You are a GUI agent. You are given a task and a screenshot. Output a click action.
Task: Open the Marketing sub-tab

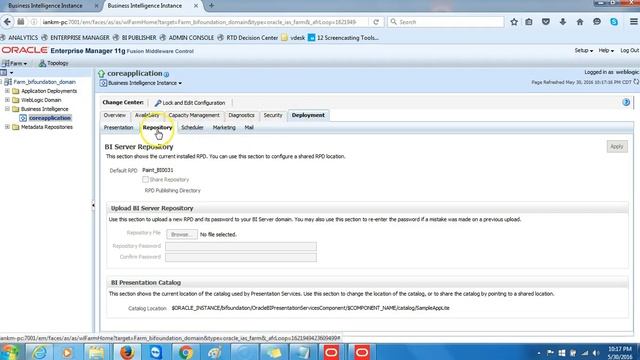click(x=224, y=127)
